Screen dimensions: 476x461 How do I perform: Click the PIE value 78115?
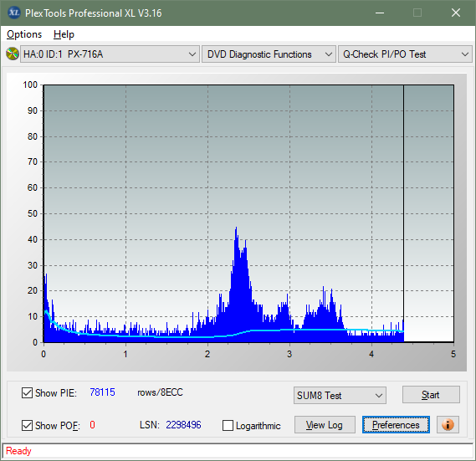coord(102,392)
